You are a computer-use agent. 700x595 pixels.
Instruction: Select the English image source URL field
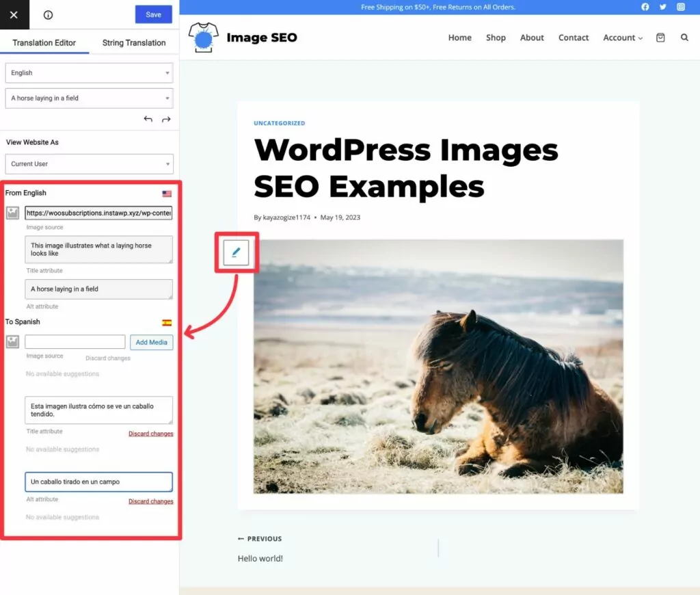[98, 213]
